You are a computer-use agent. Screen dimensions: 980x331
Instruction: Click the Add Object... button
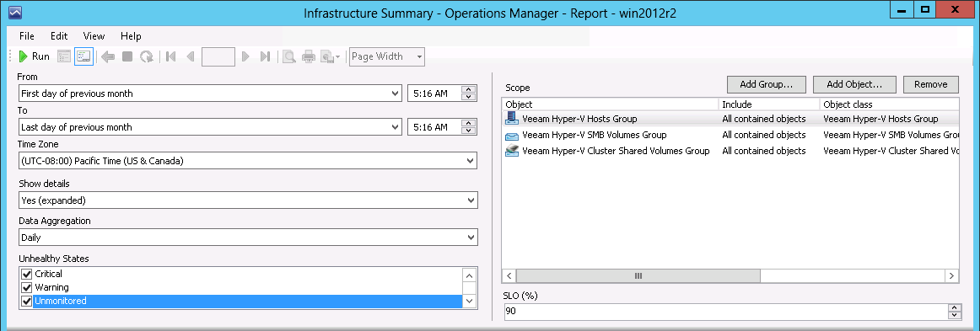[854, 84]
